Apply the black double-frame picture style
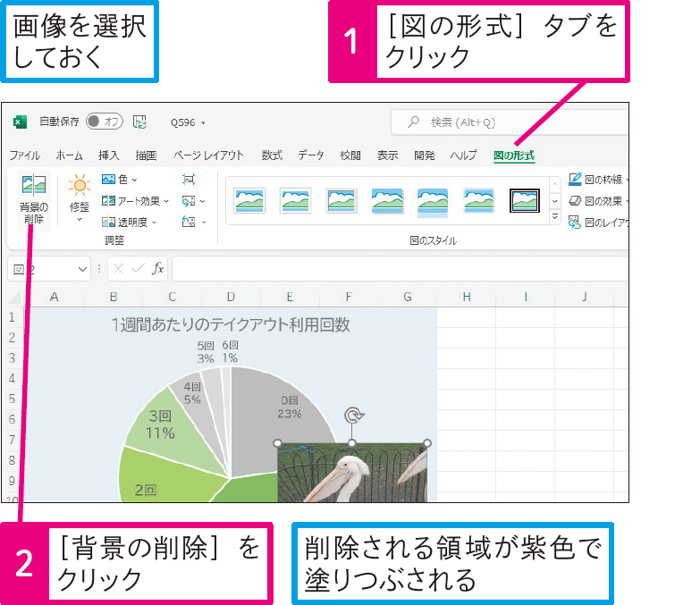 coord(524,200)
